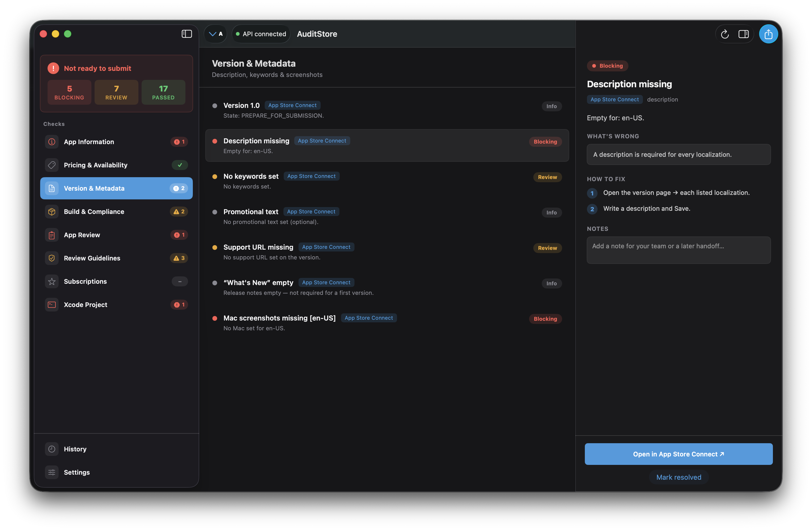The image size is (812, 531).
Task: Open Settings sliders icon
Action: (52, 472)
